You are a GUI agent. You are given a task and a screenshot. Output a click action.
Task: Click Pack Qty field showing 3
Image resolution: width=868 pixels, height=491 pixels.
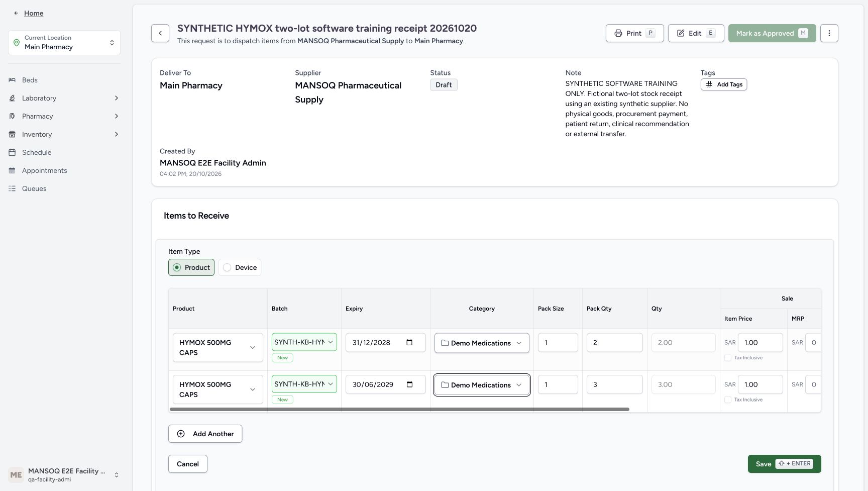coord(615,384)
